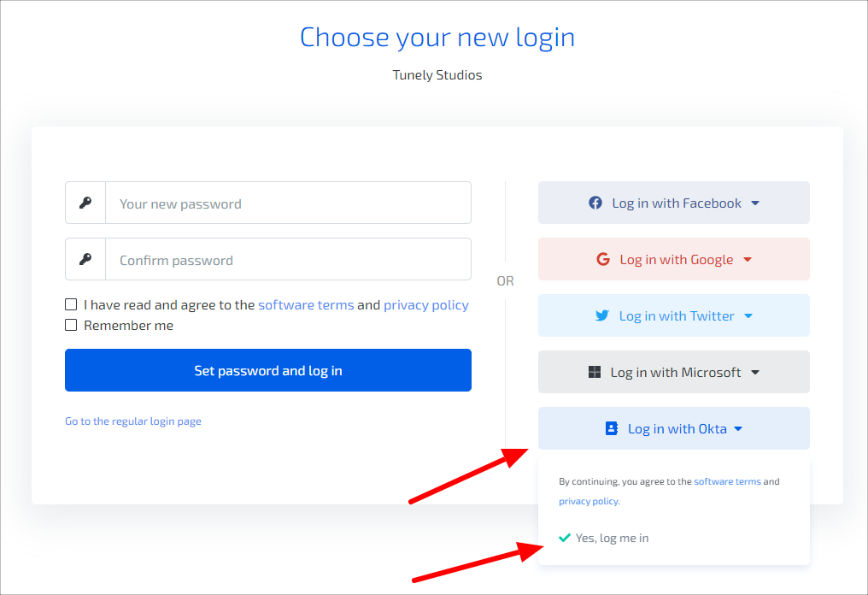
Task: Click the Facebook logo icon
Action: pos(595,203)
